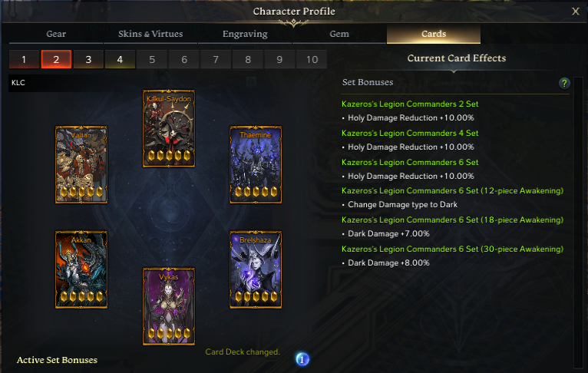Screen dimensions: 588x373
Task: Close the Character Profile window
Action: point(576,12)
